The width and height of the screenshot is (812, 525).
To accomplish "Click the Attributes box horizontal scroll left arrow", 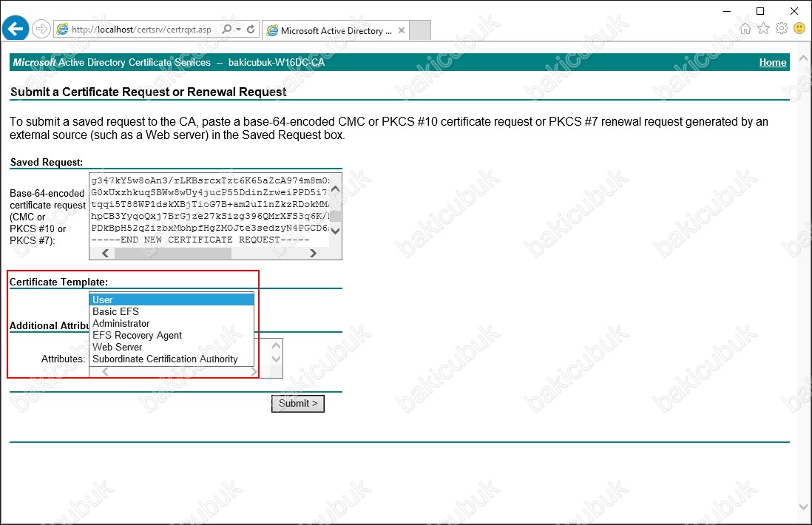I will coord(106,372).
